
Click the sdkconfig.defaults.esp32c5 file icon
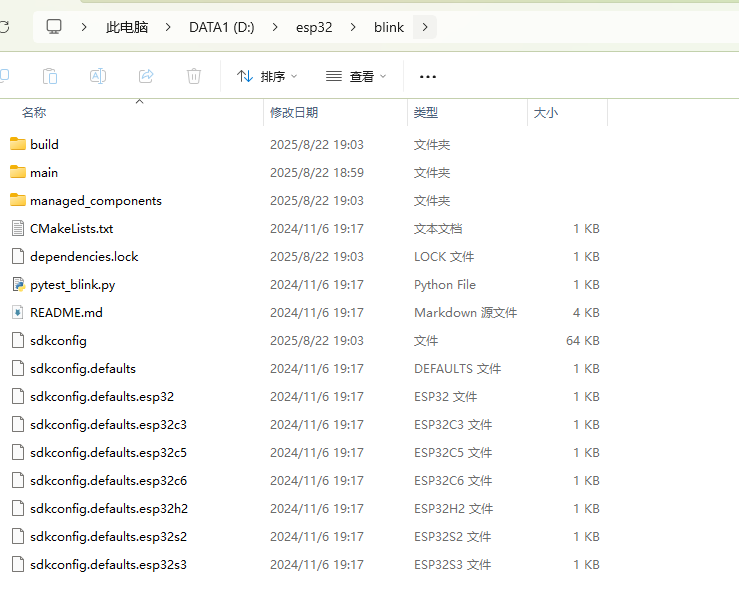[x=18, y=452]
